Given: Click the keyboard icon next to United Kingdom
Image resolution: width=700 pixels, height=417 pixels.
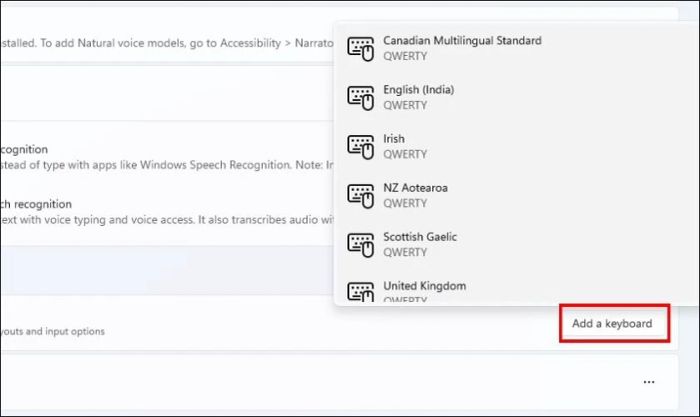Looking at the screenshot, I should point(360,292).
